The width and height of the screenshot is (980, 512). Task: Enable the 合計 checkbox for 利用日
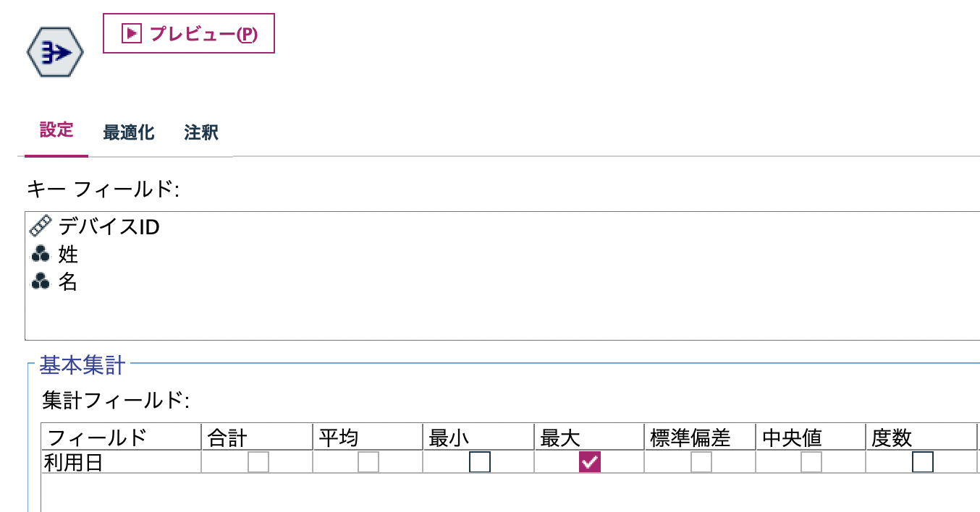[259, 461]
